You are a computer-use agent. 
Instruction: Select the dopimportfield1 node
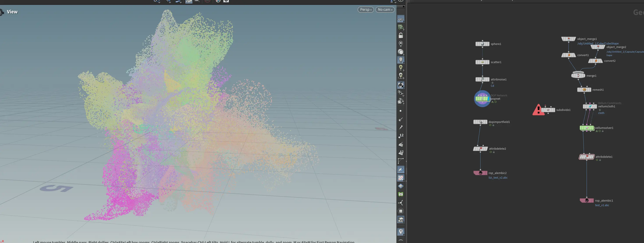[480, 122]
